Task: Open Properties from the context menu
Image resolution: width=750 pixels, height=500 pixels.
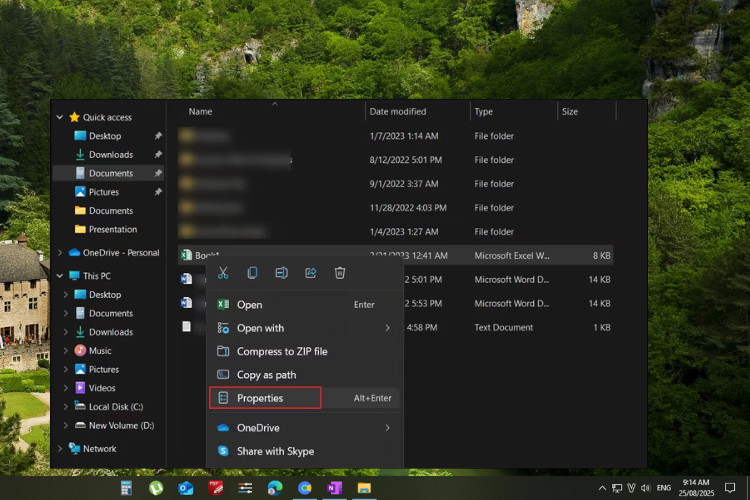Action: tap(304, 398)
